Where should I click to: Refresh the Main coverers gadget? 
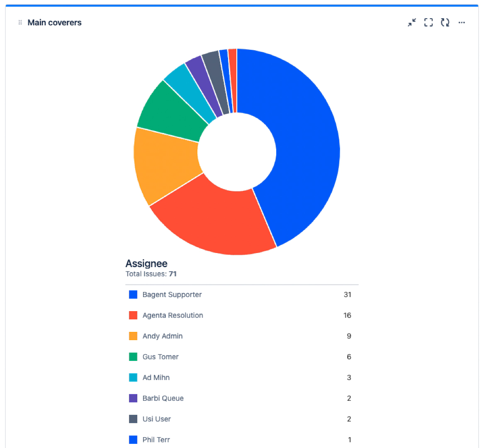[445, 23]
